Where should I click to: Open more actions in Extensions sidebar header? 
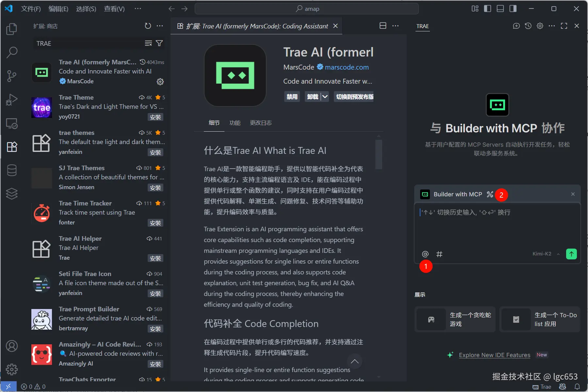pyautogui.click(x=160, y=26)
